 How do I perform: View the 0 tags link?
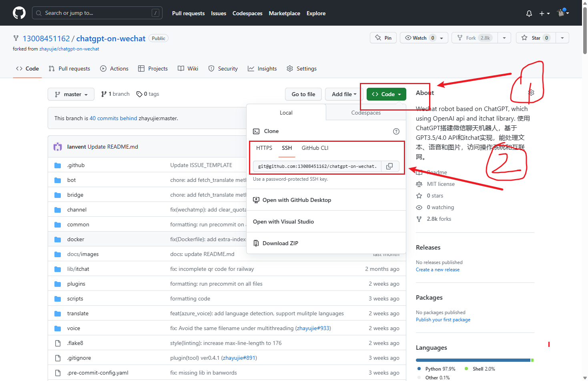point(148,94)
